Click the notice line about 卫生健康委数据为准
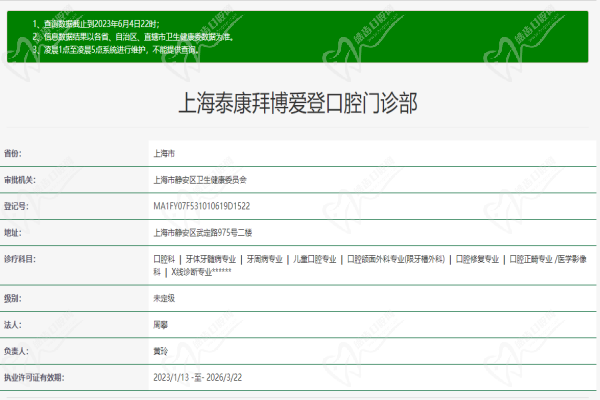This screenshot has width=600, height=400. pos(133,37)
